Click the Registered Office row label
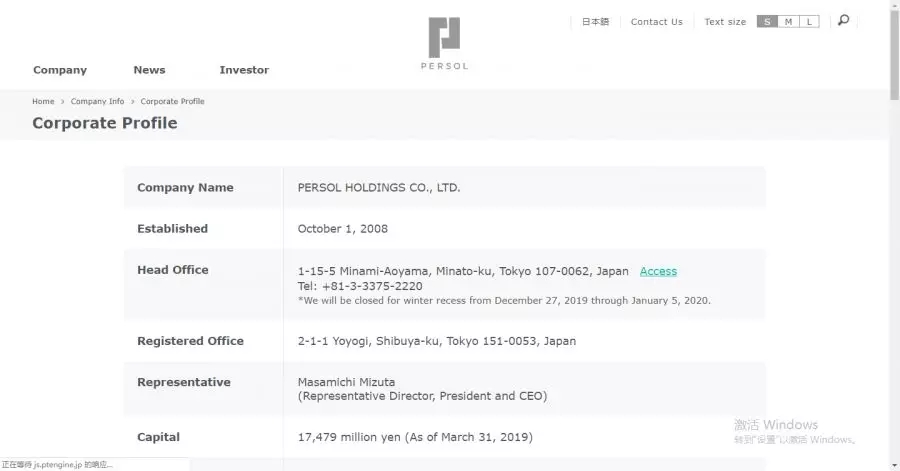Image resolution: width=900 pixels, height=471 pixels. click(190, 341)
